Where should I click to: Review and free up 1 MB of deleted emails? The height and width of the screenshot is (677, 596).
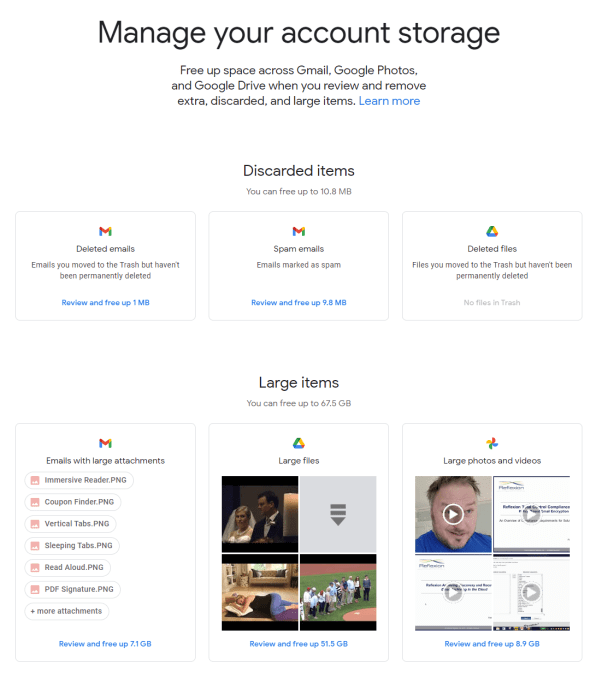[x=105, y=303]
